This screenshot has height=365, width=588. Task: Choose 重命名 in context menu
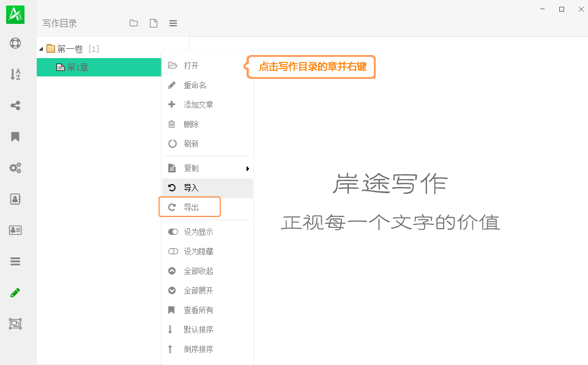pos(207,85)
